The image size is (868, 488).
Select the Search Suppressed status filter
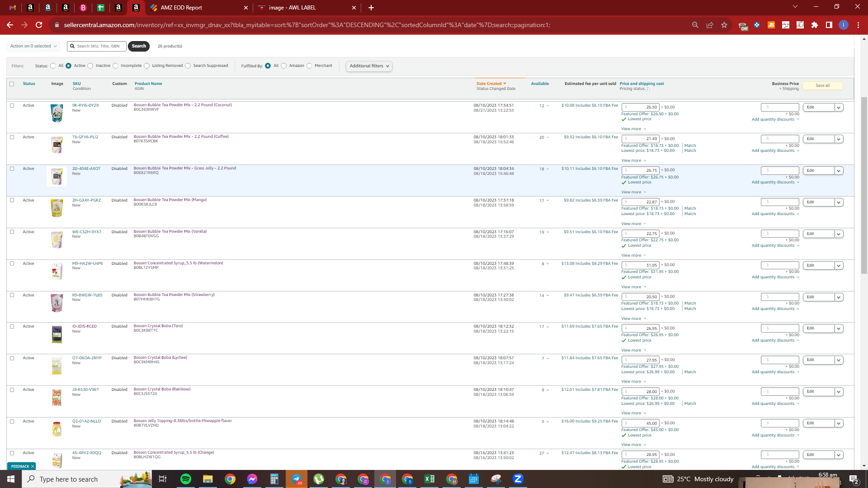(188, 66)
